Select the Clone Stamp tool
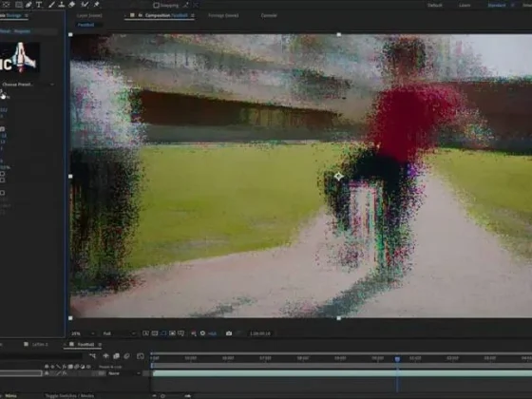This screenshot has width=532, height=399. click(62, 5)
